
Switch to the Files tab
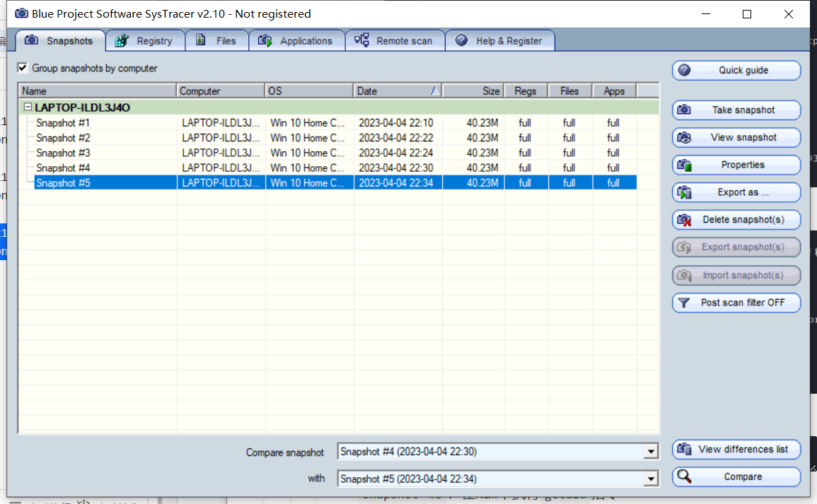pyautogui.click(x=217, y=40)
